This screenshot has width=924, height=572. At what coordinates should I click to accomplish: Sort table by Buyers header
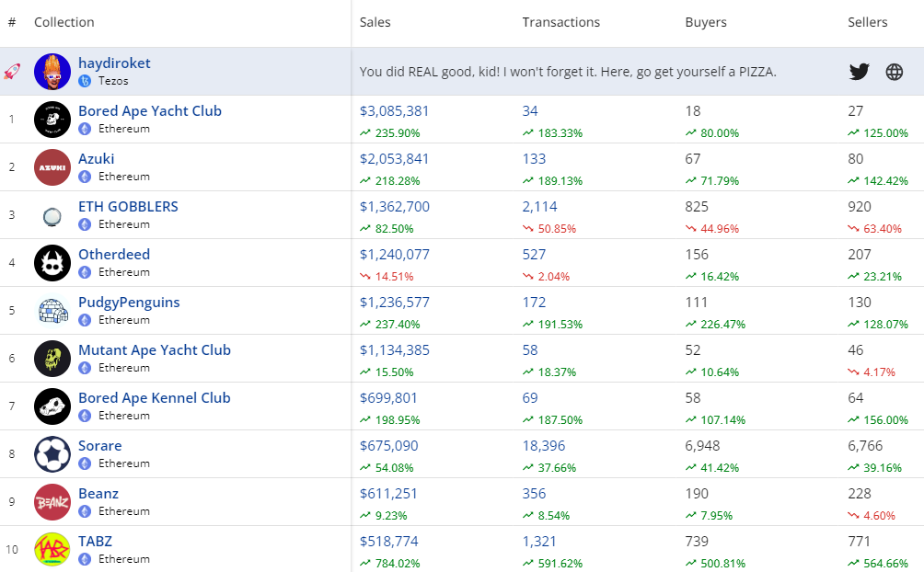click(x=705, y=22)
